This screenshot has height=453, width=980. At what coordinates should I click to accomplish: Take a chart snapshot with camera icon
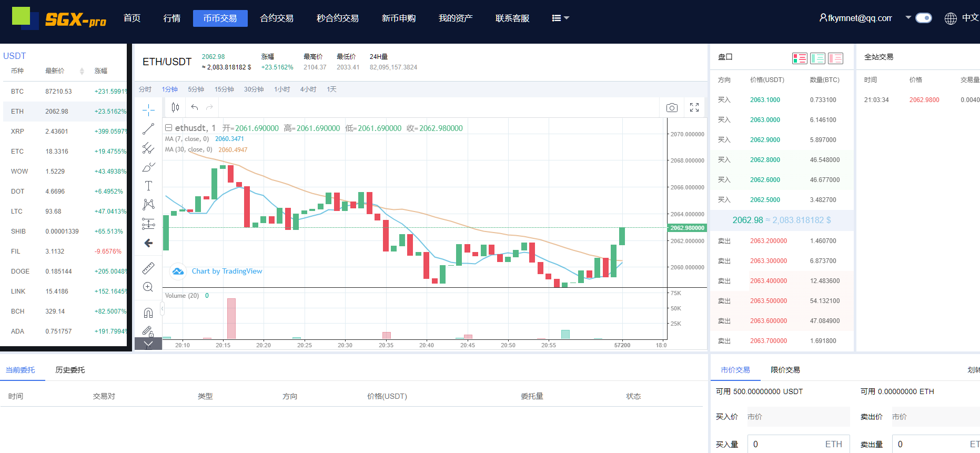[x=672, y=108]
